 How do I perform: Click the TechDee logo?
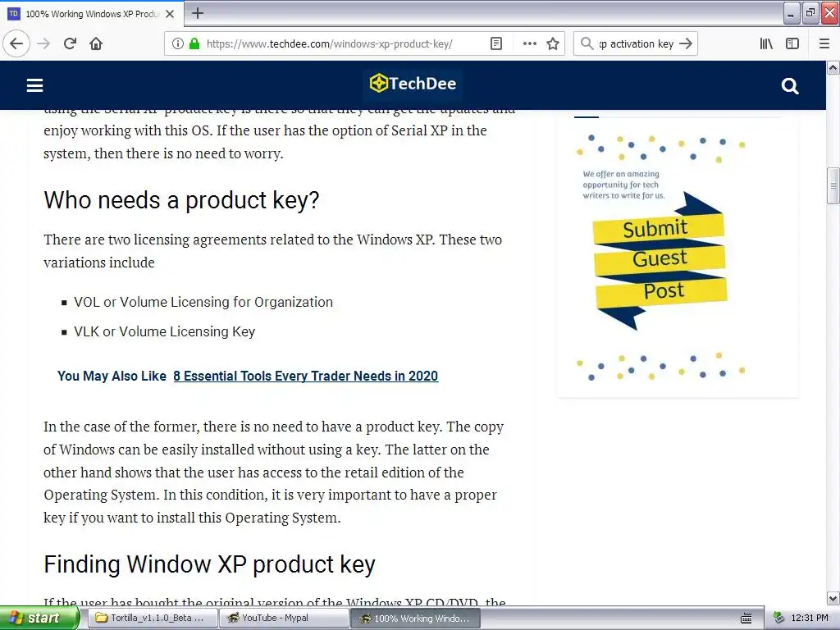point(413,84)
